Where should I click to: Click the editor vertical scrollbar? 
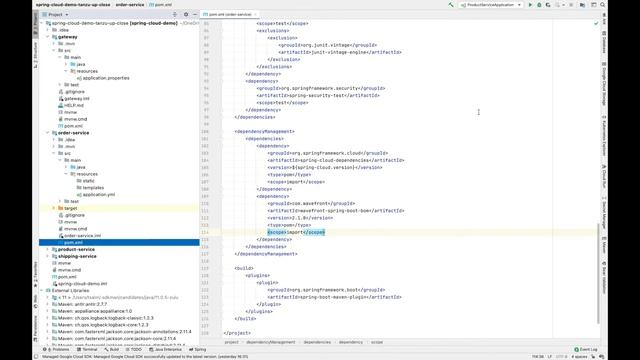pyautogui.click(x=598, y=273)
